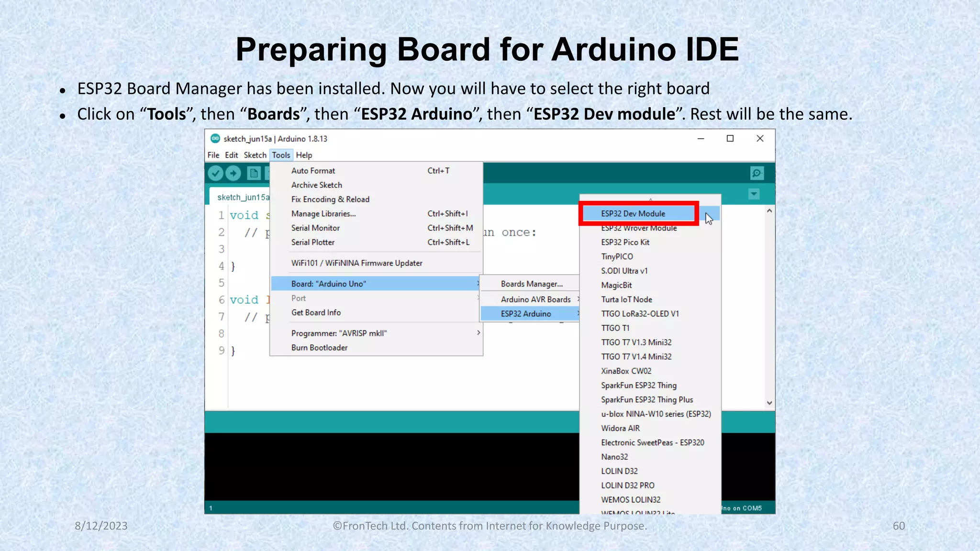
Task: Choose LOLIN D32 PRO board
Action: point(650,485)
